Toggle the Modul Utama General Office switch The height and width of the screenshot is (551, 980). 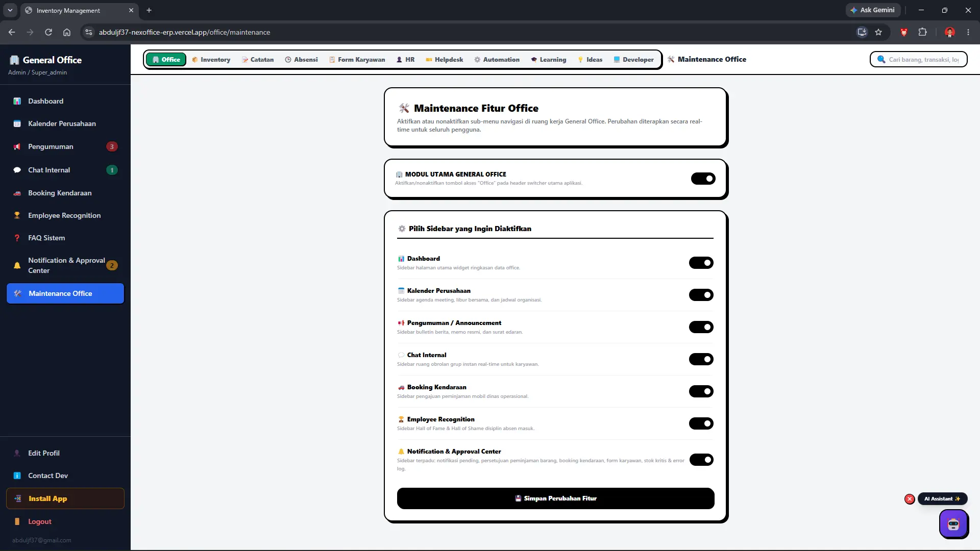(703, 179)
